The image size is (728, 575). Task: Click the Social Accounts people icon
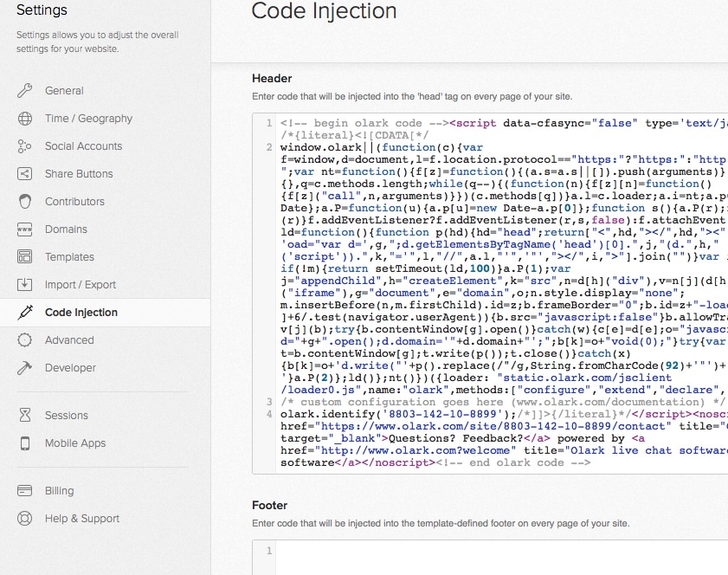25,146
